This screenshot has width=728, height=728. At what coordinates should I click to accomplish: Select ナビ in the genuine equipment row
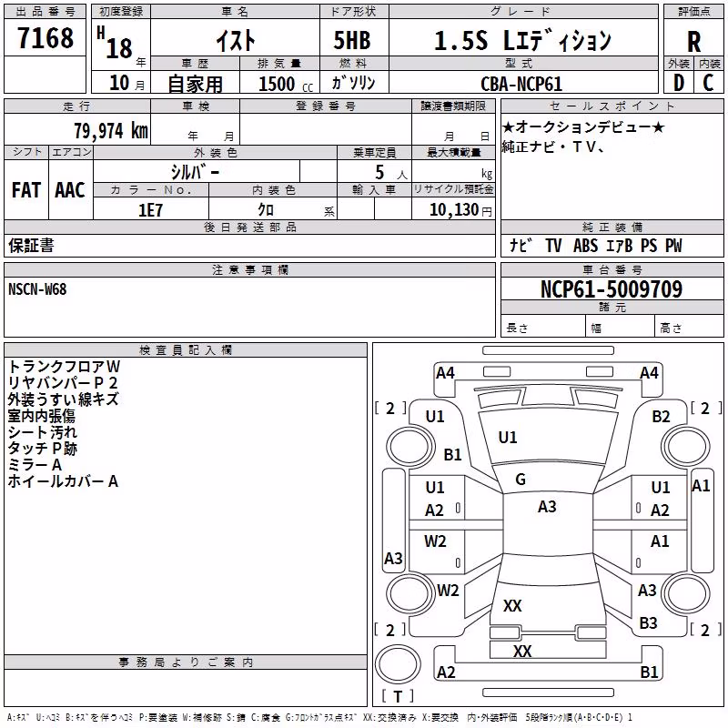click(x=521, y=245)
